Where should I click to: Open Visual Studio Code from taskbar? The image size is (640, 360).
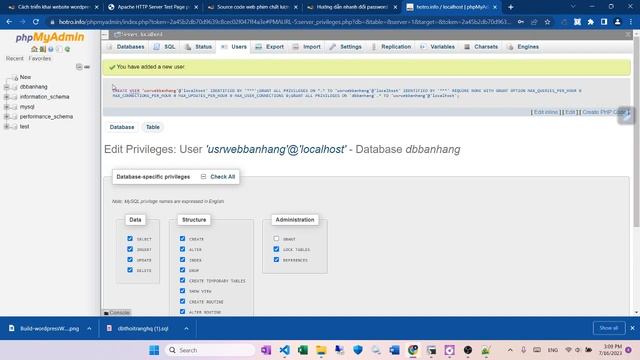284,350
